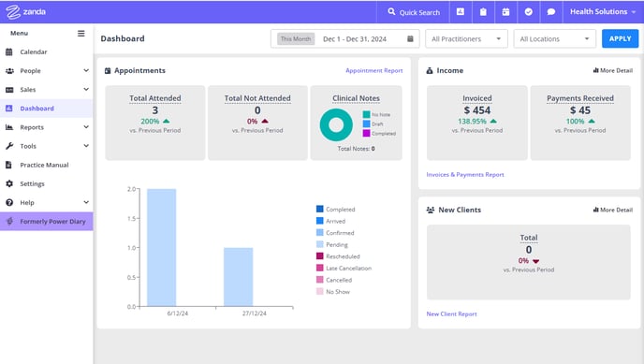644x364 pixels.
Task: Click the APPLY button
Action: click(x=621, y=38)
